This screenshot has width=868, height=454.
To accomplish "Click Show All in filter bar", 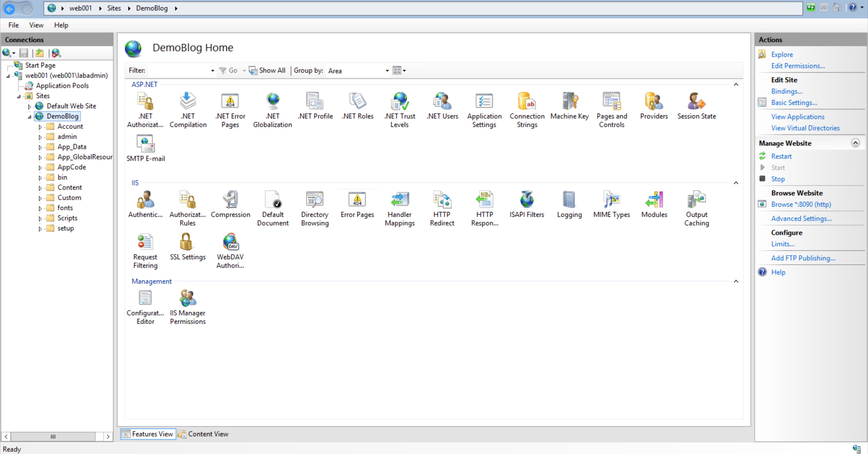I will point(267,71).
